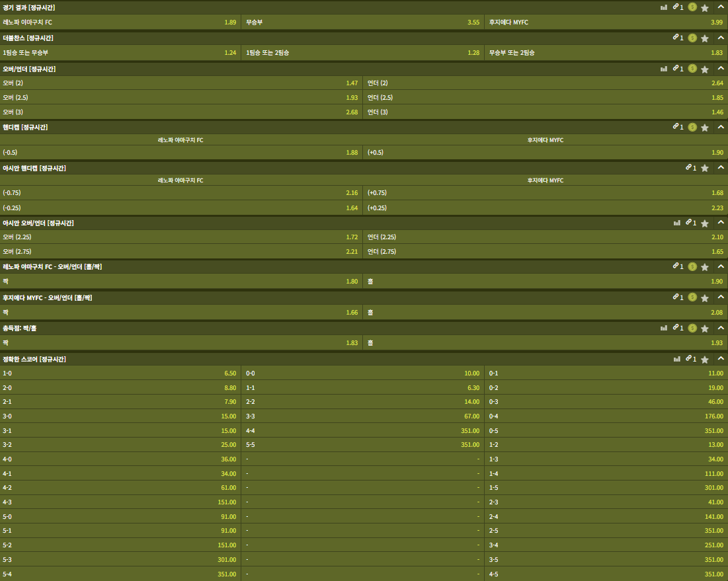Click the dollar coin icon in 핸디캡 [정규시간] header

[x=692, y=127]
